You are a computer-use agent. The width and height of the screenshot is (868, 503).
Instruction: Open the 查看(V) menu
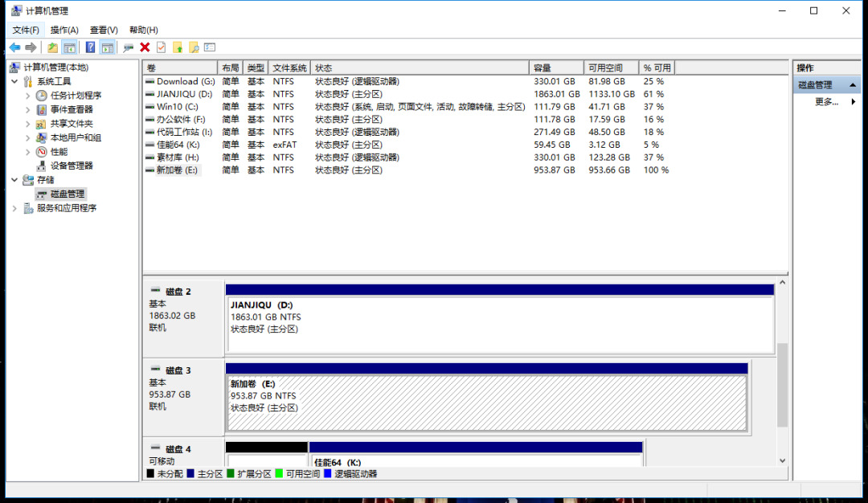click(104, 30)
